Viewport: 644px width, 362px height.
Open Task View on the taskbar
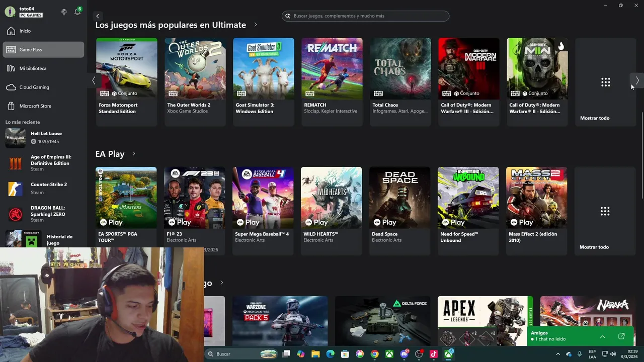click(x=287, y=354)
